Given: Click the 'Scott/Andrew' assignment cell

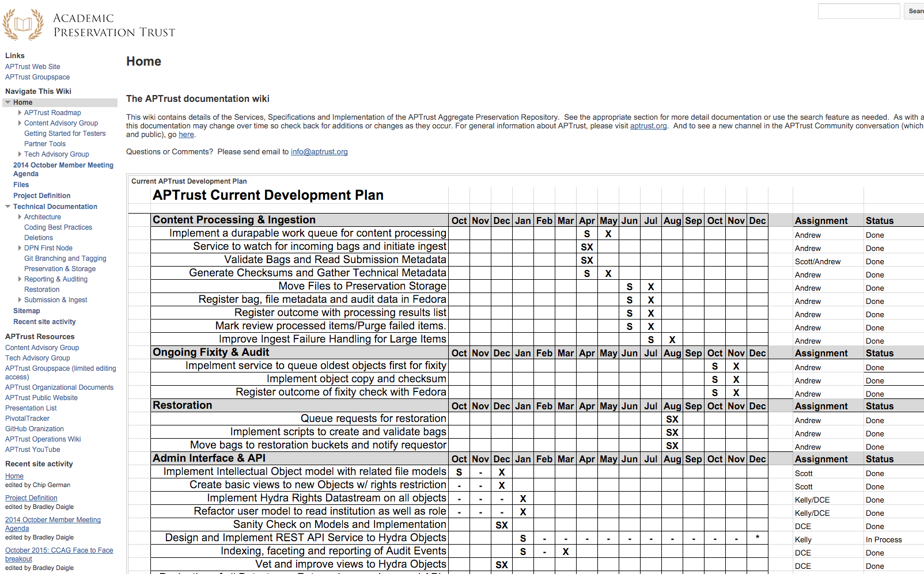Looking at the screenshot, I should pos(817,262).
